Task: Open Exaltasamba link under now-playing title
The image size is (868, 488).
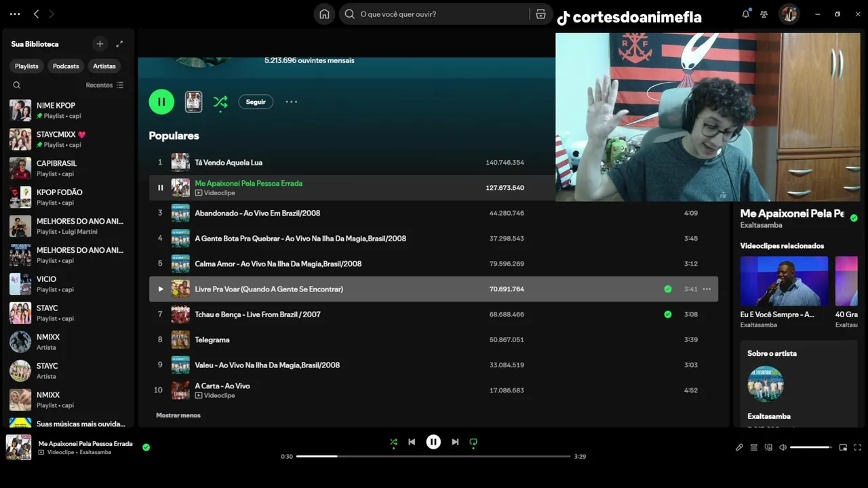Action: point(761,225)
